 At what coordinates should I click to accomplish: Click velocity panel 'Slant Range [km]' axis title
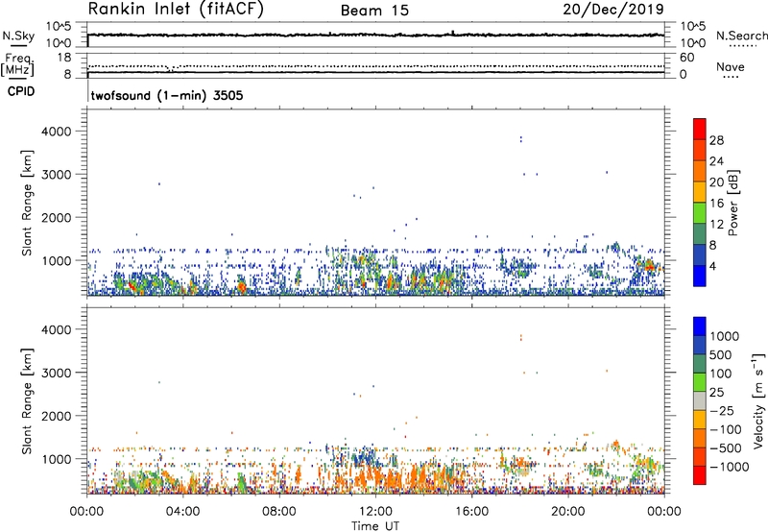pos(27,400)
